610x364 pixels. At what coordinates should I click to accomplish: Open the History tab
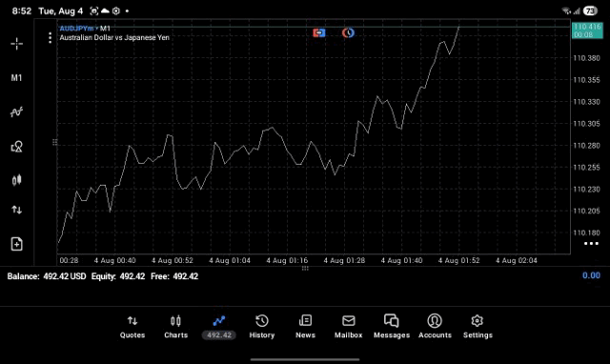tap(262, 327)
